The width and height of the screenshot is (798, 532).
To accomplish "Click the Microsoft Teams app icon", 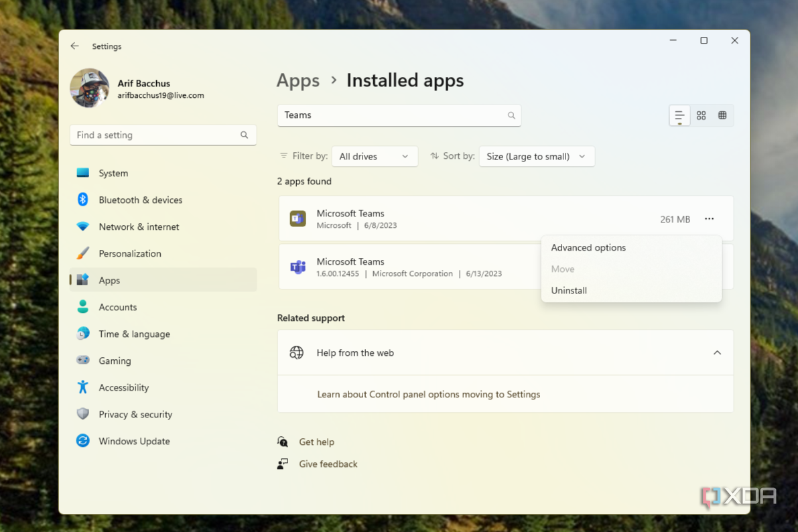I will (297, 218).
